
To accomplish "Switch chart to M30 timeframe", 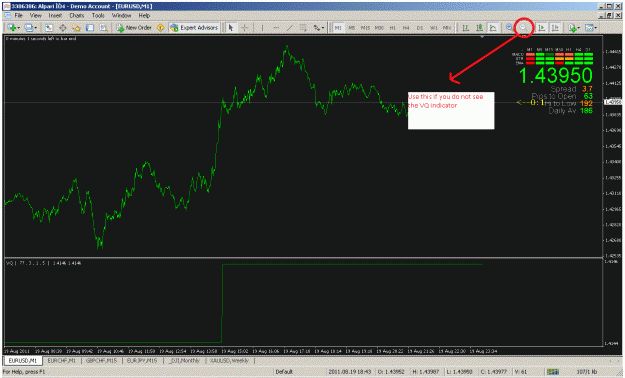I will click(x=379, y=28).
